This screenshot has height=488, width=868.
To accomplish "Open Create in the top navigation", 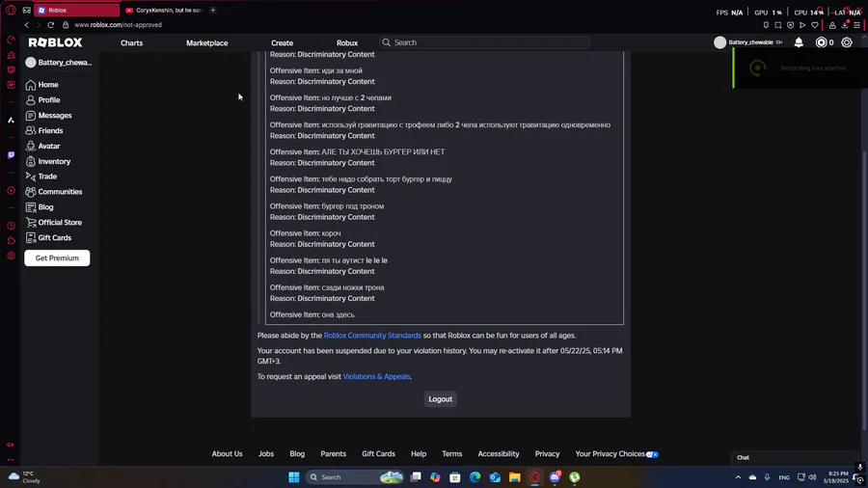I will (283, 42).
